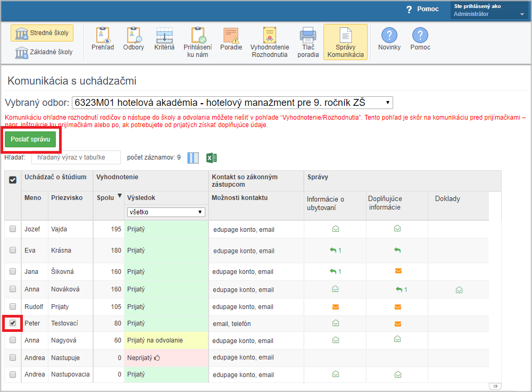Screen dimensions: 532x392
Task: Open Správy Komunikácia icon
Action: pyautogui.click(x=345, y=42)
